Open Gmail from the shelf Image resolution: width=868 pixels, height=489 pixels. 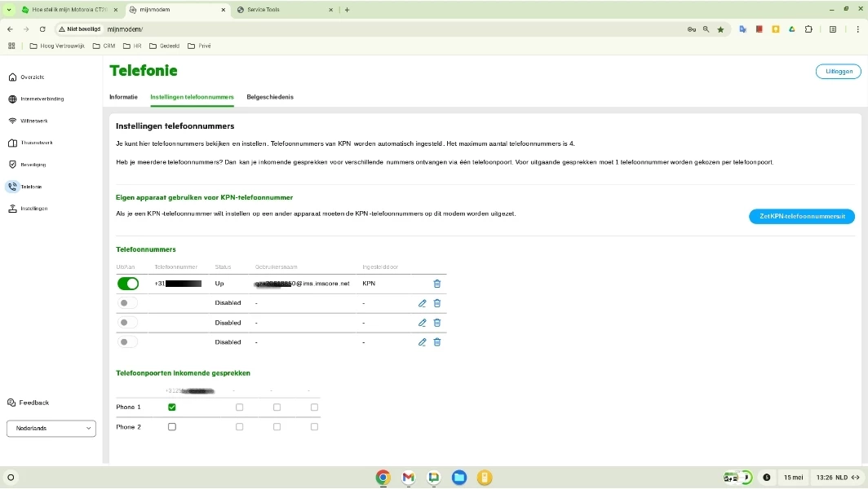(409, 478)
